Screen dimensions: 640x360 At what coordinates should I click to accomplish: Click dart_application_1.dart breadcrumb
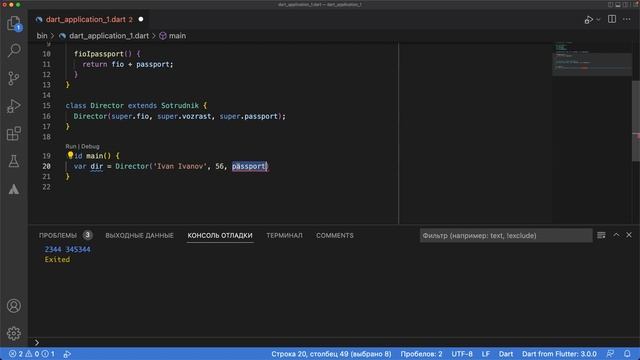point(109,36)
